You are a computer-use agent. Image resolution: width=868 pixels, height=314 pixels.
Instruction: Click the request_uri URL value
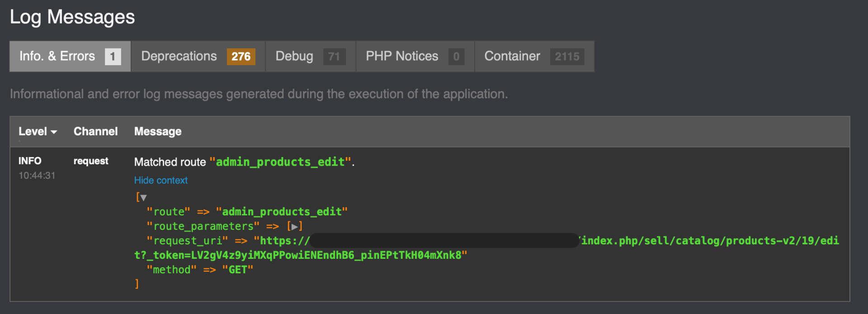(x=710, y=241)
